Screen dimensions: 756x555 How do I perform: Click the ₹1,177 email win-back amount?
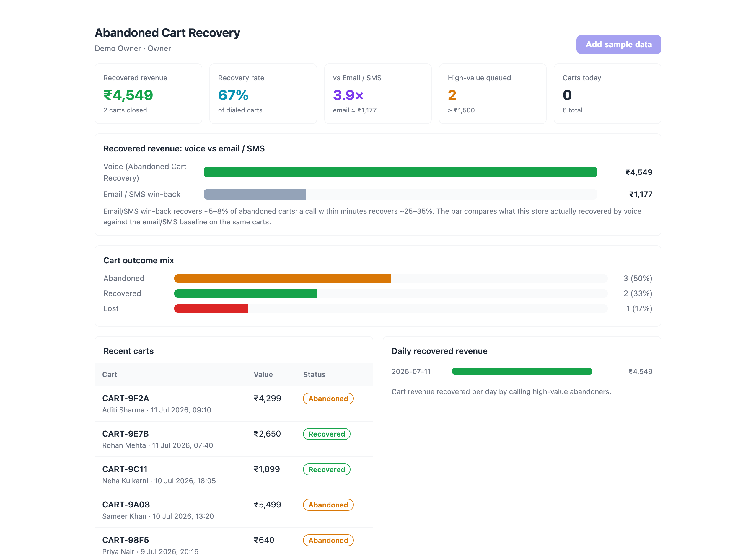pyautogui.click(x=641, y=194)
